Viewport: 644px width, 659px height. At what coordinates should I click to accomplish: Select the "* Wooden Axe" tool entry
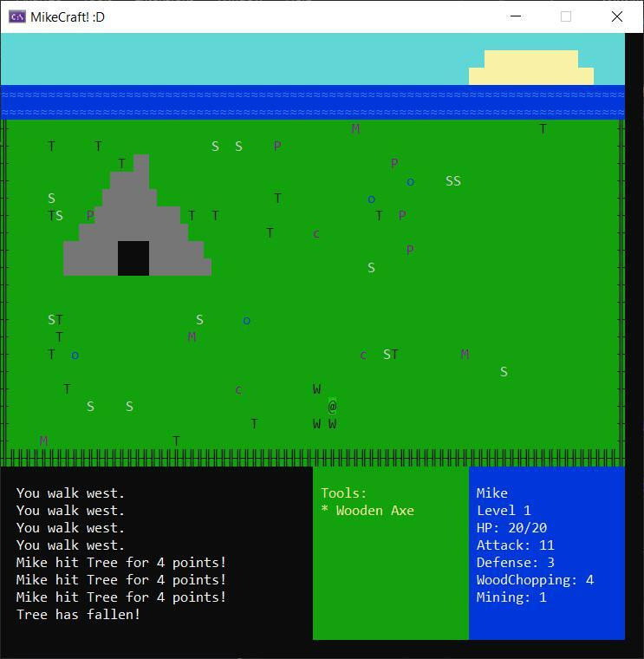(x=368, y=510)
